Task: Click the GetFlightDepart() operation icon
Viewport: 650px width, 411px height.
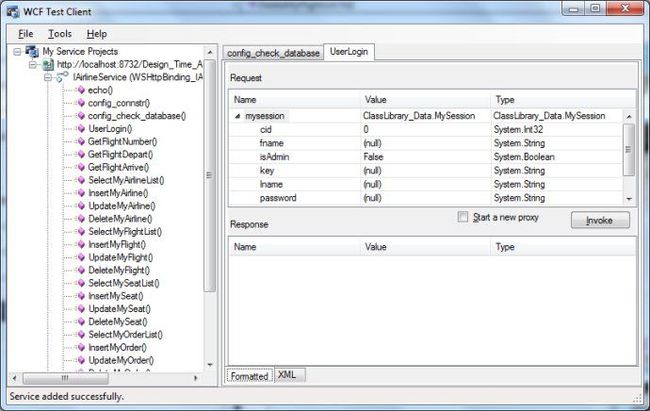Action: (81, 154)
